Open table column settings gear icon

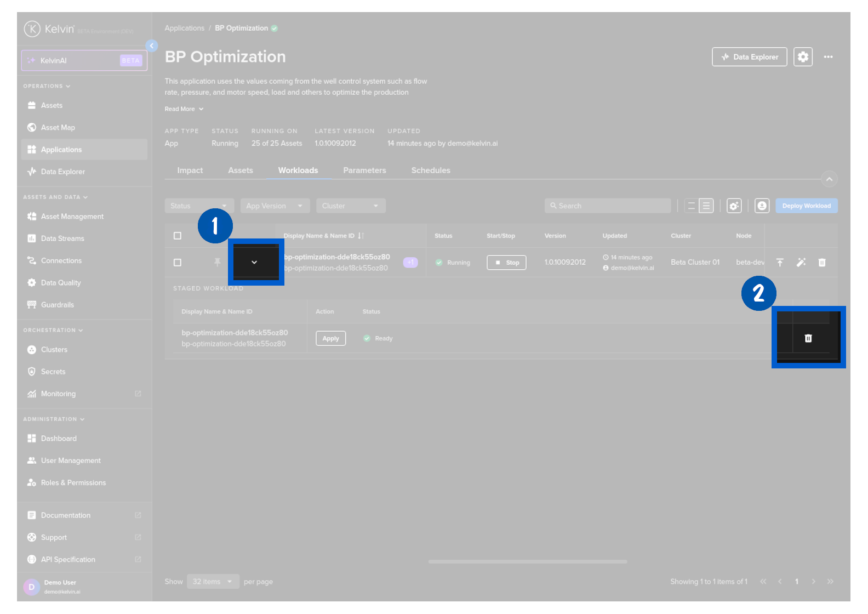(734, 206)
